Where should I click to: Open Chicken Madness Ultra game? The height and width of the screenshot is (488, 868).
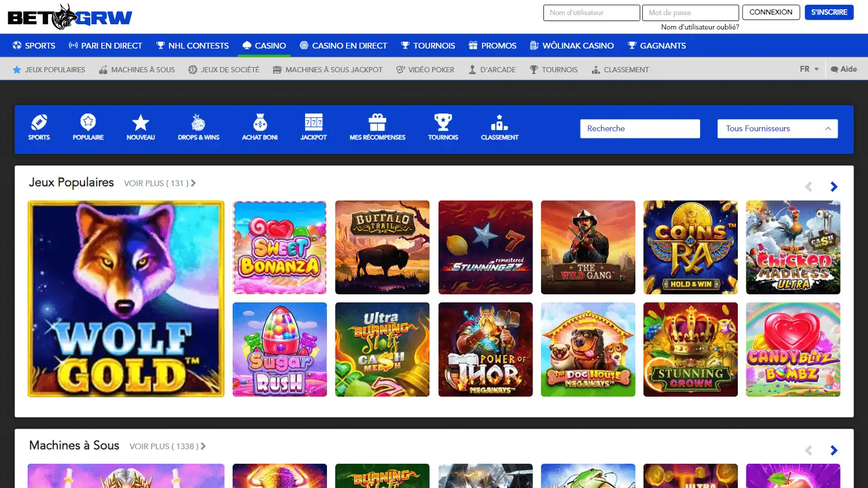click(793, 247)
